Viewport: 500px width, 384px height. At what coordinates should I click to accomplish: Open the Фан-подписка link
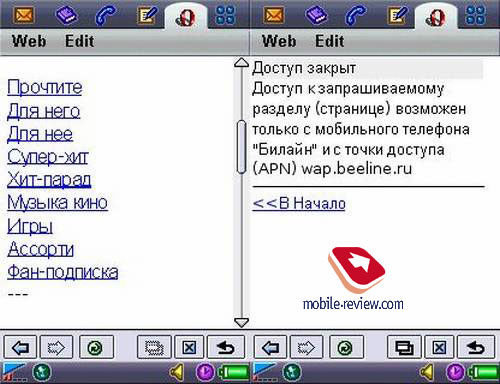point(63,272)
